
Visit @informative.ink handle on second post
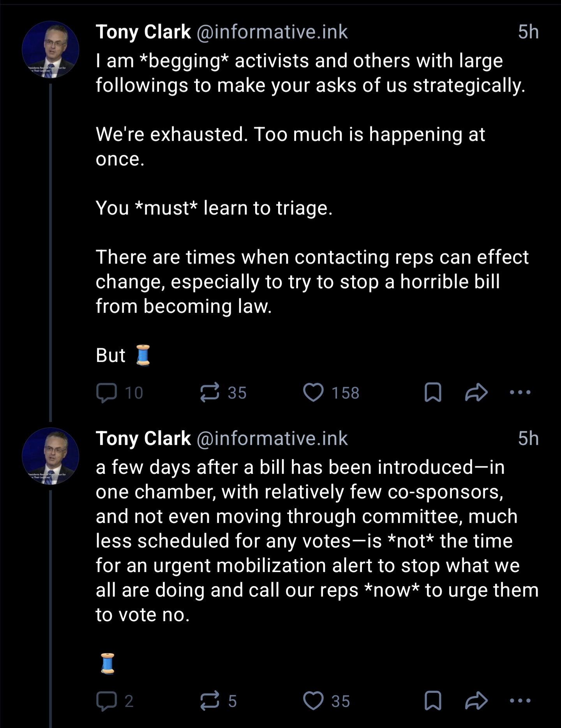(272, 438)
